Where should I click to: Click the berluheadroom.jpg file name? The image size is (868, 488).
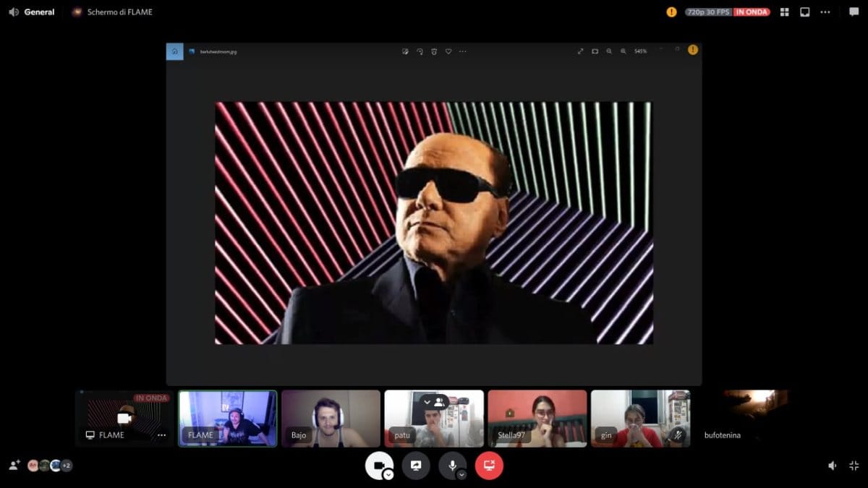218,51
